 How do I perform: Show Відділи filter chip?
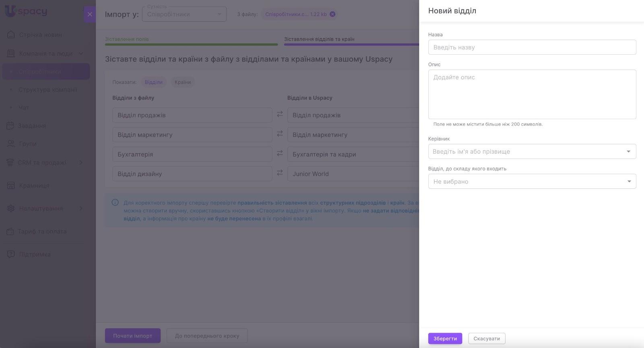(x=153, y=82)
